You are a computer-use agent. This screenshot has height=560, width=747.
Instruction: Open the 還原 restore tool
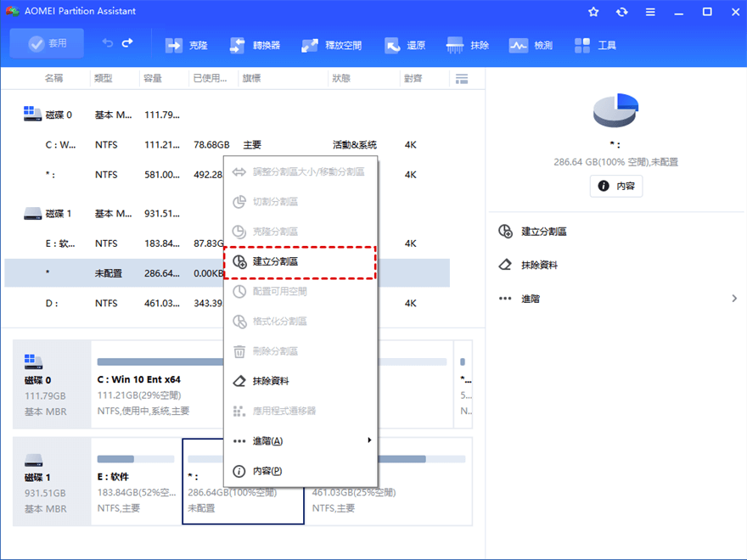tap(404, 45)
